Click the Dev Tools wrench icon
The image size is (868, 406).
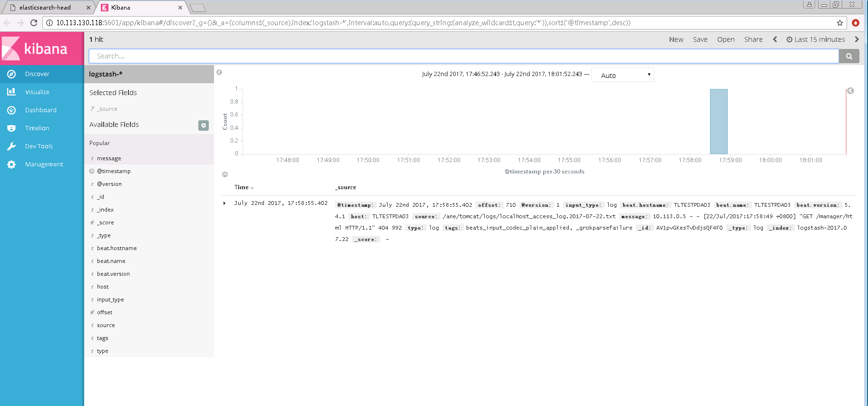[x=11, y=146]
